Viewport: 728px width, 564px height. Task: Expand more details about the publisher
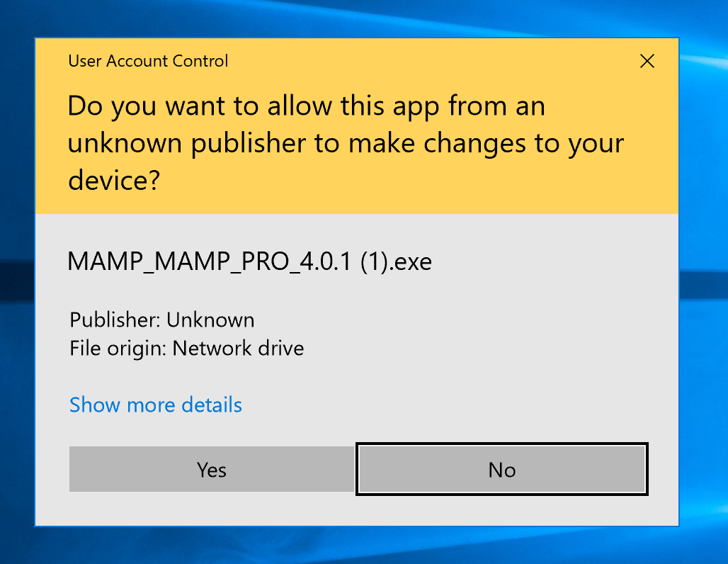(x=155, y=405)
